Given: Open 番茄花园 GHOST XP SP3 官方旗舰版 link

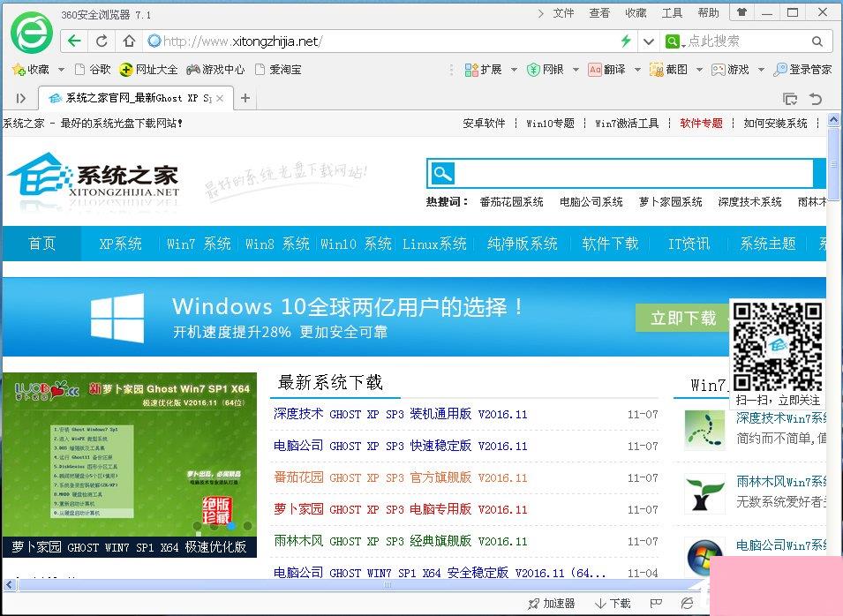Looking at the screenshot, I should point(400,477).
